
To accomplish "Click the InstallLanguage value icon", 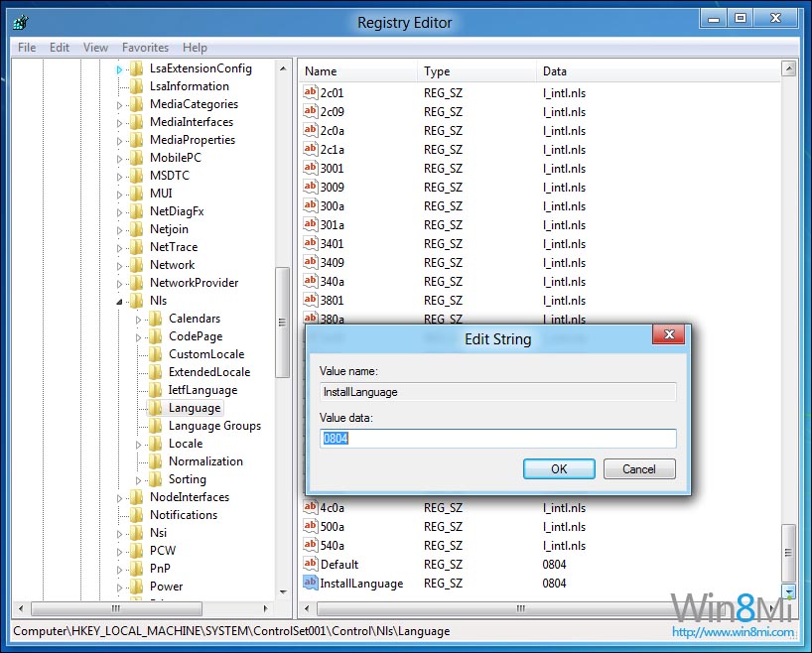I will point(310,584).
